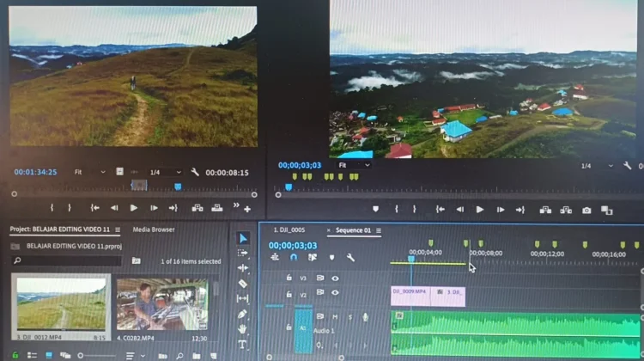This screenshot has width=644, height=361.
Task: Step back one frame in Source monitor
Action: point(114,208)
